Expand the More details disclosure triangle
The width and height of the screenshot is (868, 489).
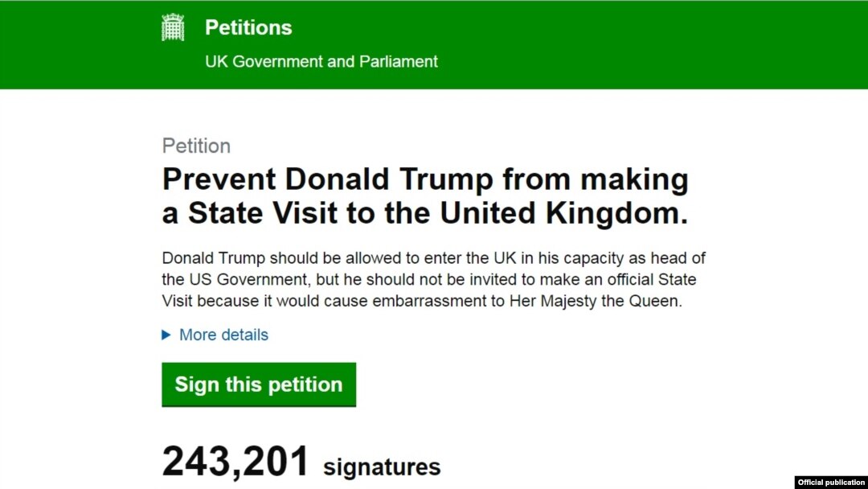(166, 335)
